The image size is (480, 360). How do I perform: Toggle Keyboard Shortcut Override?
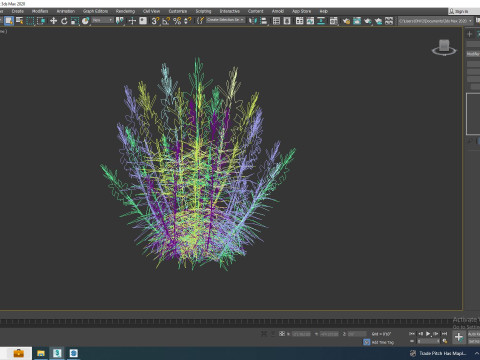pos(143,21)
